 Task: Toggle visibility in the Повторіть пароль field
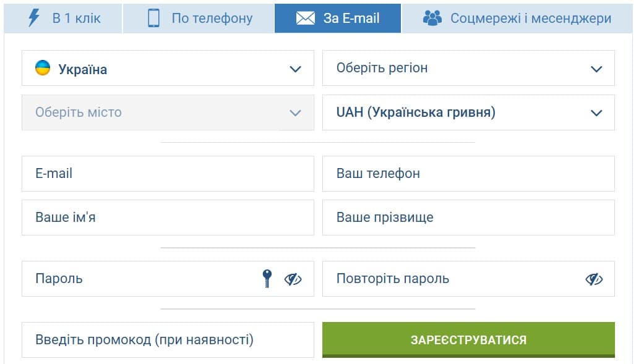(594, 279)
